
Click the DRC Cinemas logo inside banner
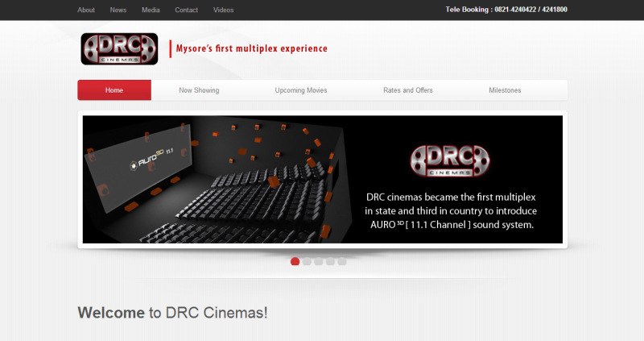(449, 160)
